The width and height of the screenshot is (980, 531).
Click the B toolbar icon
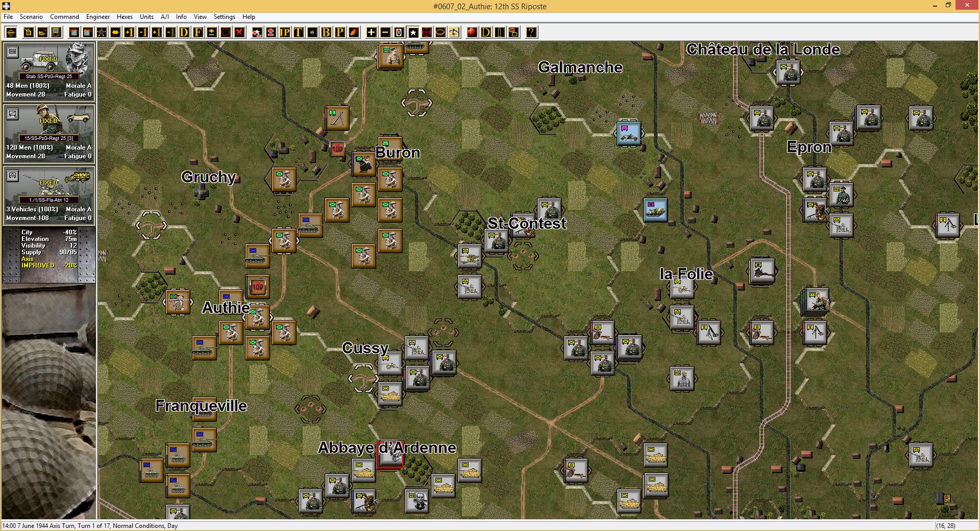tap(326, 33)
